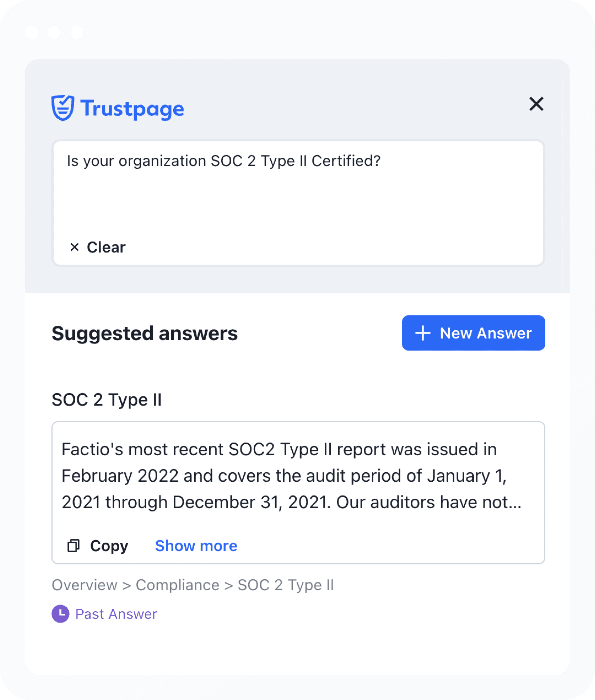Clear the question text
Screen dimensions: 595x700
[106, 247]
